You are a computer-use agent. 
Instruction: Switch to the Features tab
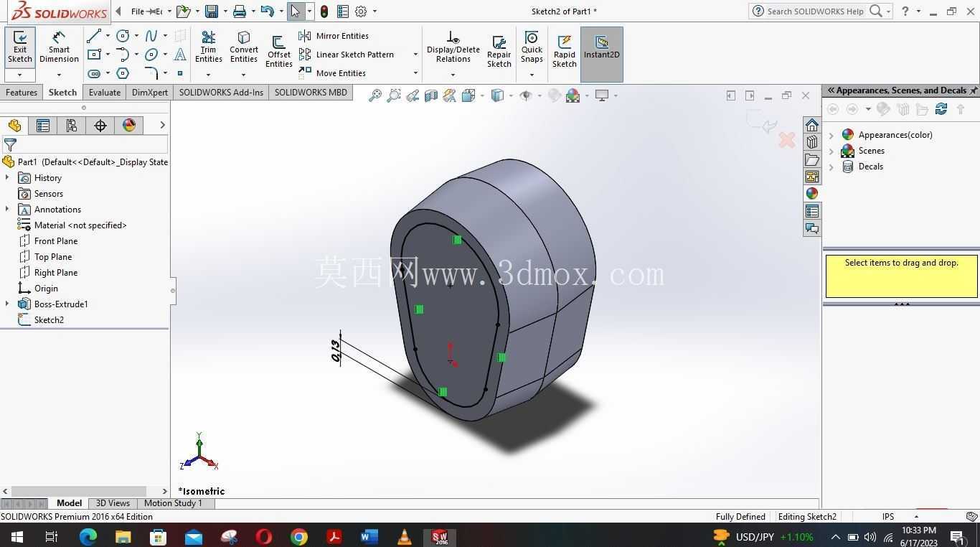[x=22, y=93]
